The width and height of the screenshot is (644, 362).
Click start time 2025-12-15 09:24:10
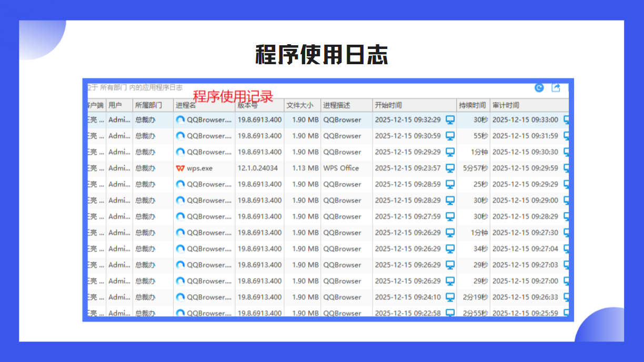coord(408,297)
